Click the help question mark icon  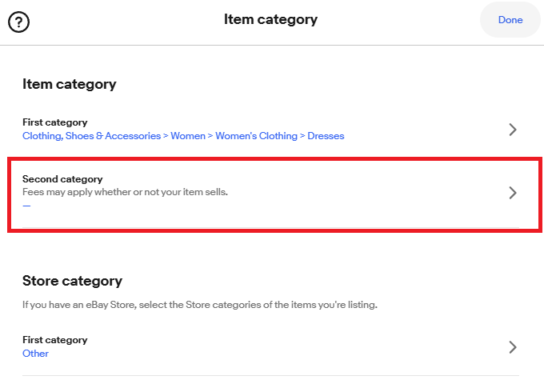pyautogui.click(x=18, y=21)
